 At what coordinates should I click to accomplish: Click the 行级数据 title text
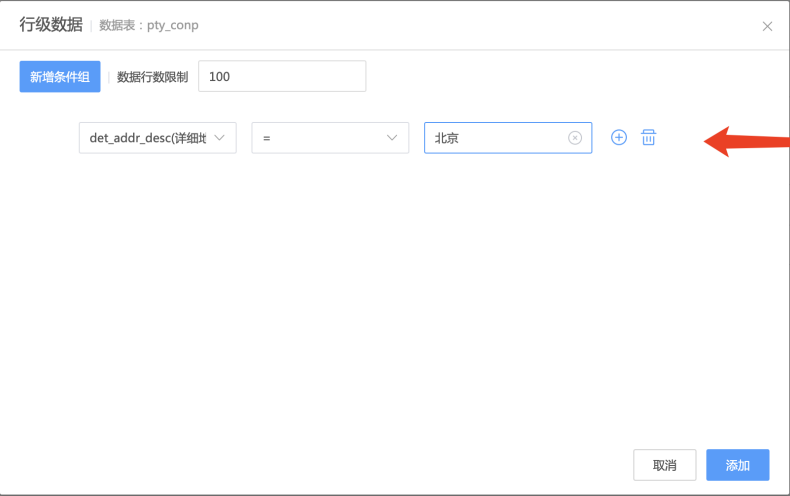tap(51, 24)
